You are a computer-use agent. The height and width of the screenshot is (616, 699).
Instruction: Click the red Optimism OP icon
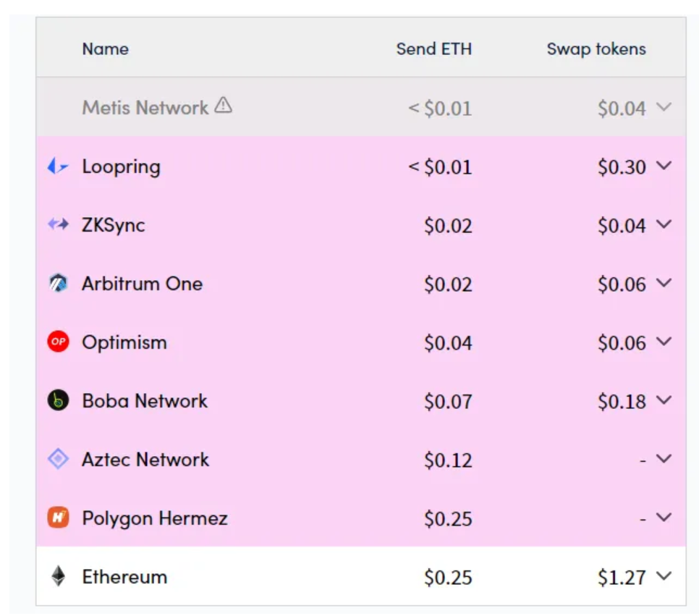[58, 342]
